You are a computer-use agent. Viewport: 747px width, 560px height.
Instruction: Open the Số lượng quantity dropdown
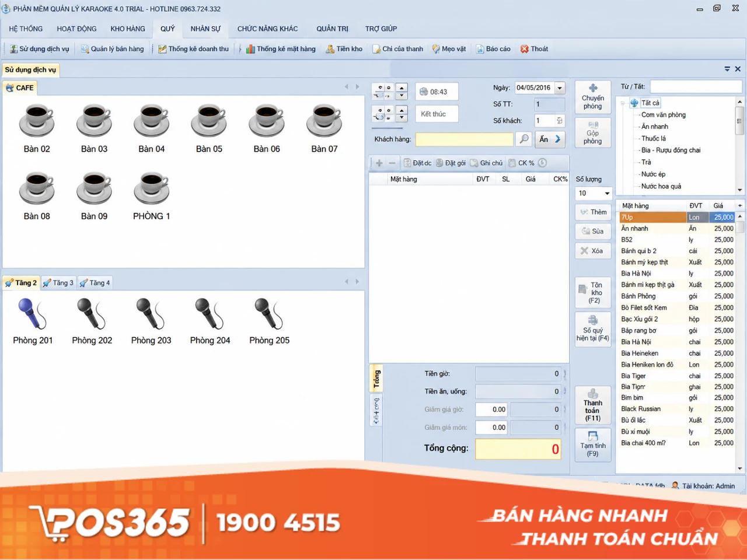607,193
